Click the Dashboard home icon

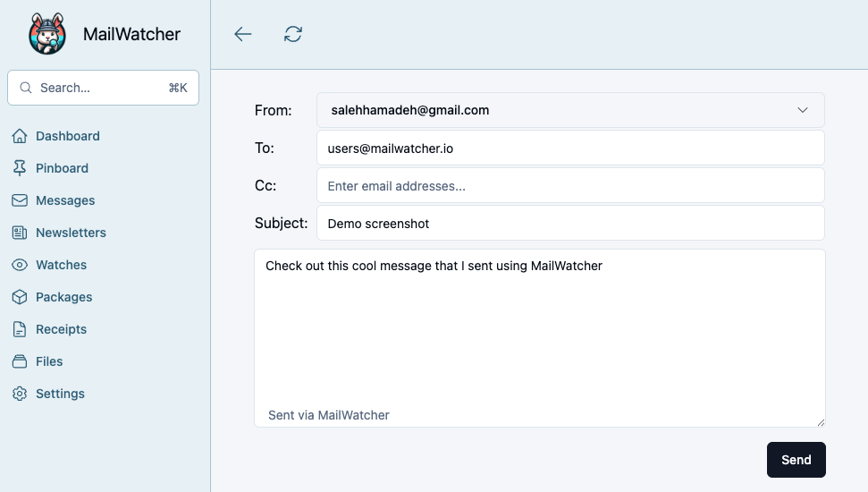coord(20,136)
